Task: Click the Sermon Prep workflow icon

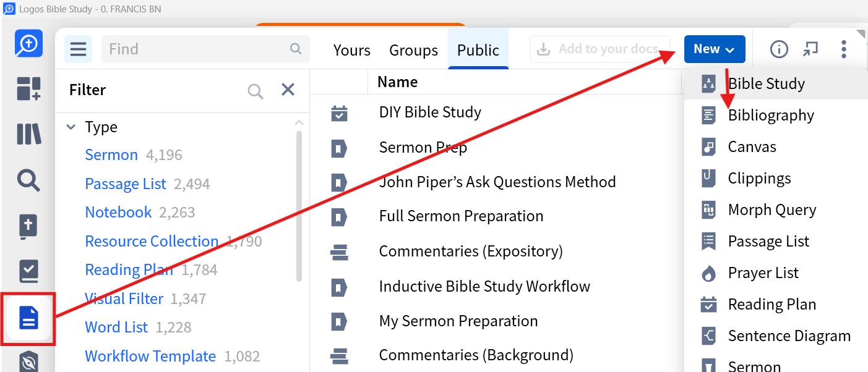Action: (338, 148)
